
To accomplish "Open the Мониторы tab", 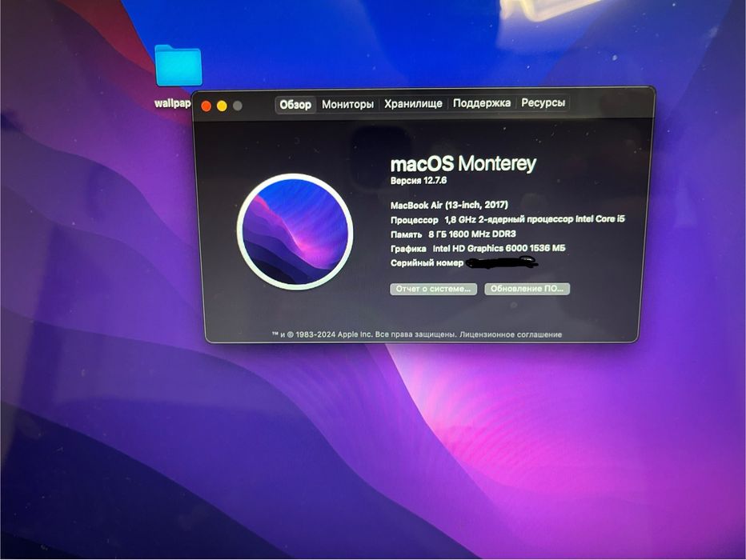I will click(347, 104).
